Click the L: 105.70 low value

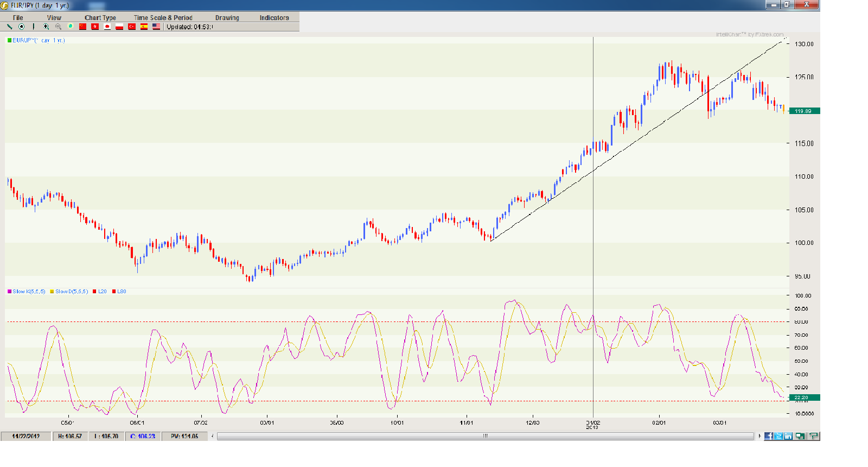(106, 436)
